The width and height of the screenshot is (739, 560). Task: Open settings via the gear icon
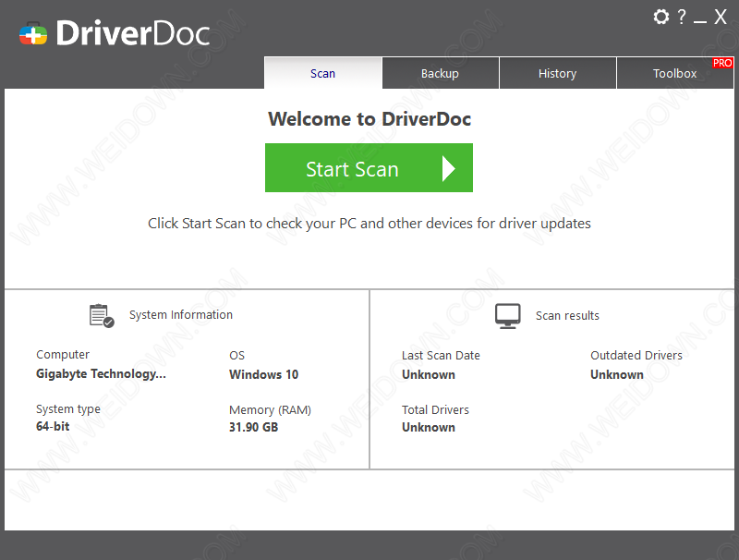660,17
